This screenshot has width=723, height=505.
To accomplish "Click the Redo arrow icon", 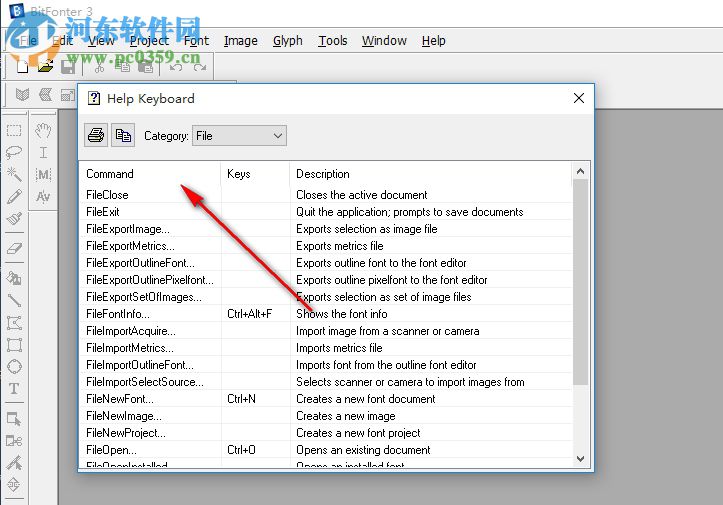I will coord(200,68).
